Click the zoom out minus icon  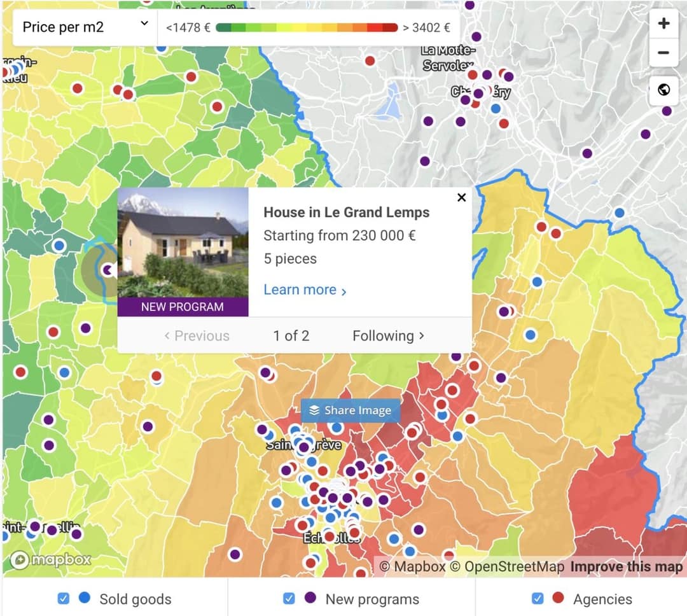(663, 52)
